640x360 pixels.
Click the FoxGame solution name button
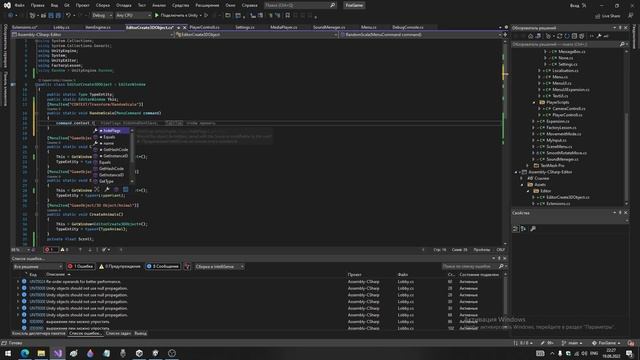pos(354,5)
